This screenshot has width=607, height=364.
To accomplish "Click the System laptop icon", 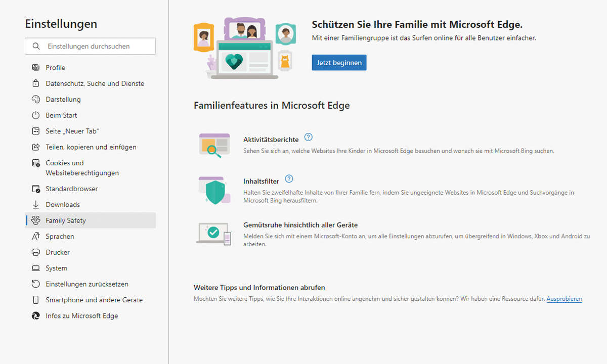I will pos(35,268).
